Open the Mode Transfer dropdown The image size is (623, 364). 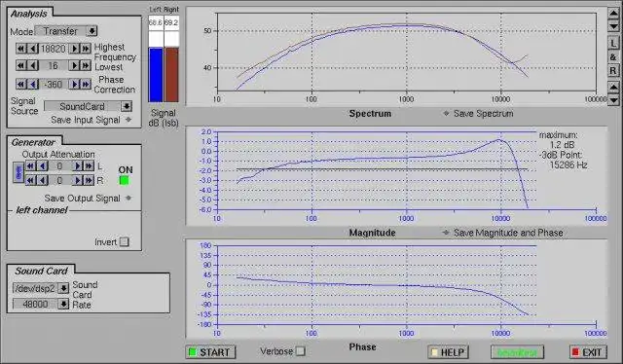click(92, 31)
